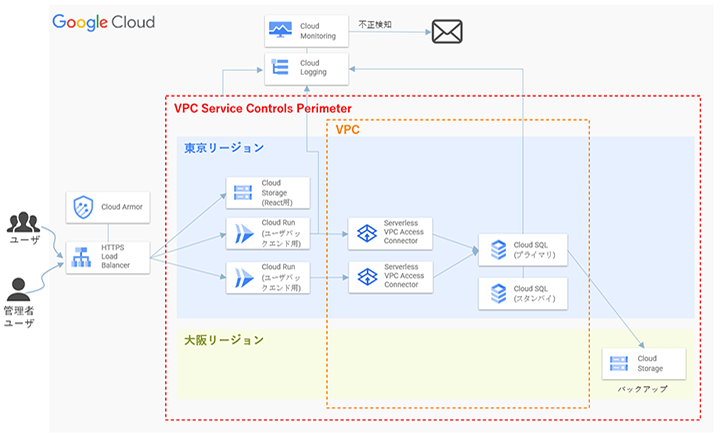The image size is (720, 437).
Task: Click the '東京リージョン' region label
Action: pyautogui.click(x=224, y=148)
